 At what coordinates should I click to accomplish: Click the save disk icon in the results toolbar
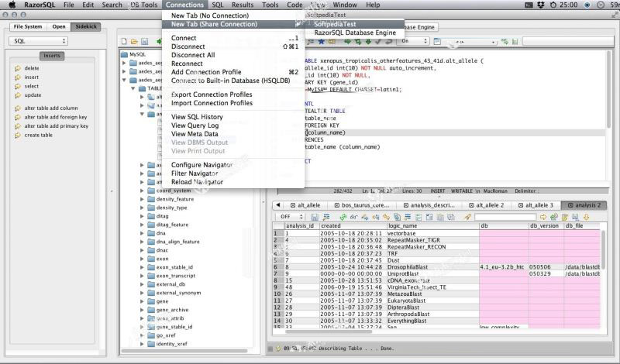pos(315,217)
